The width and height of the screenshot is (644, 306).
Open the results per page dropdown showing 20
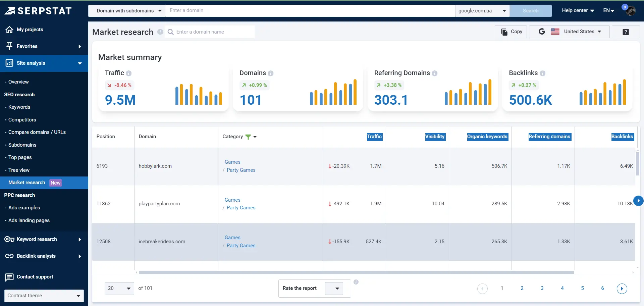click(119, 288)
